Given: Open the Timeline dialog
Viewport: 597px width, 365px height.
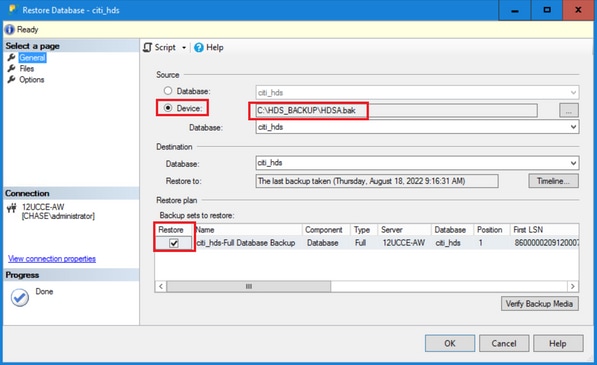Looking at the screenshot, I should [x=553, y=181].
